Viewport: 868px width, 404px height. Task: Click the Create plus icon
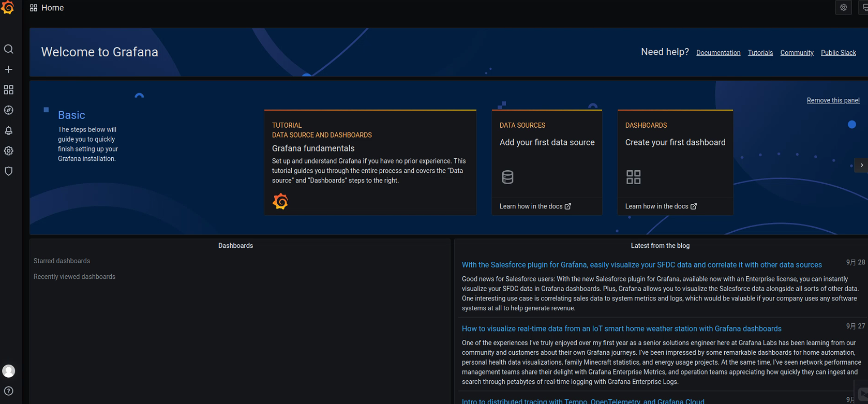[9, 69]
